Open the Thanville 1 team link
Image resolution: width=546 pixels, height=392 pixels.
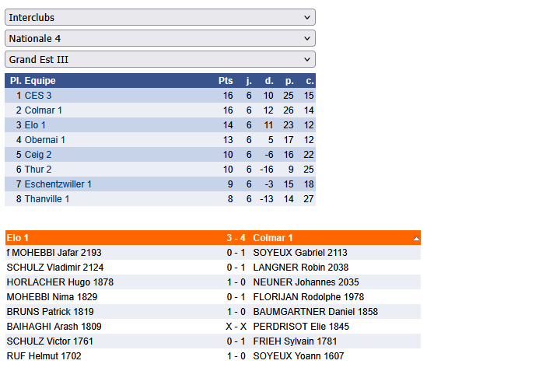(47, 199)
